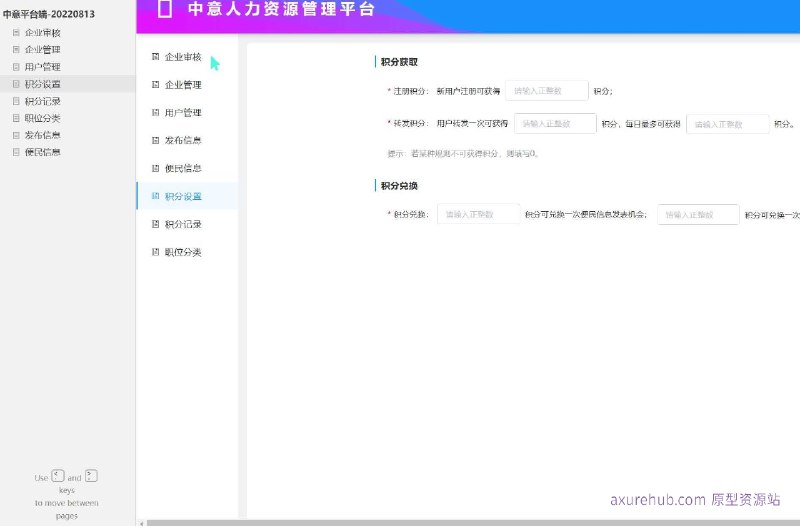This screenshot has width=800, height=526.
Task: Click the 中意人力资源管理平台 header title
Action: click(x=282, y=9)
